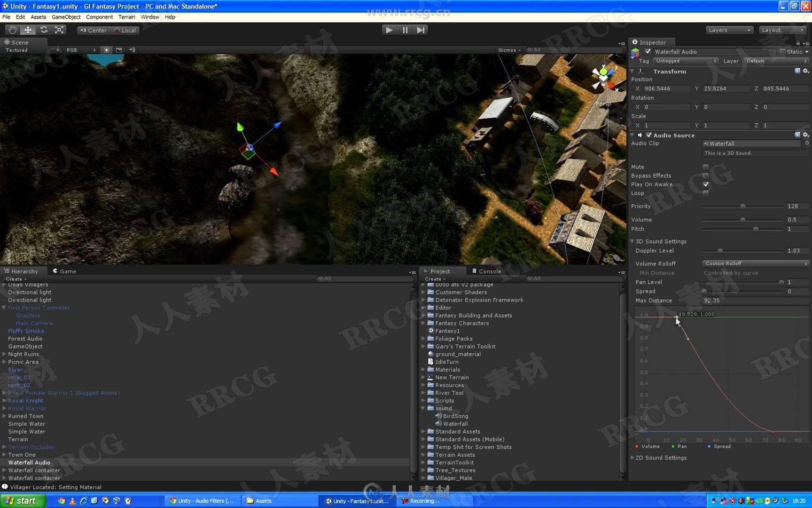Toggle scene lighting icon
Image resolution: width=812 pixels, height=508 pixels.
tap(107, 50)
